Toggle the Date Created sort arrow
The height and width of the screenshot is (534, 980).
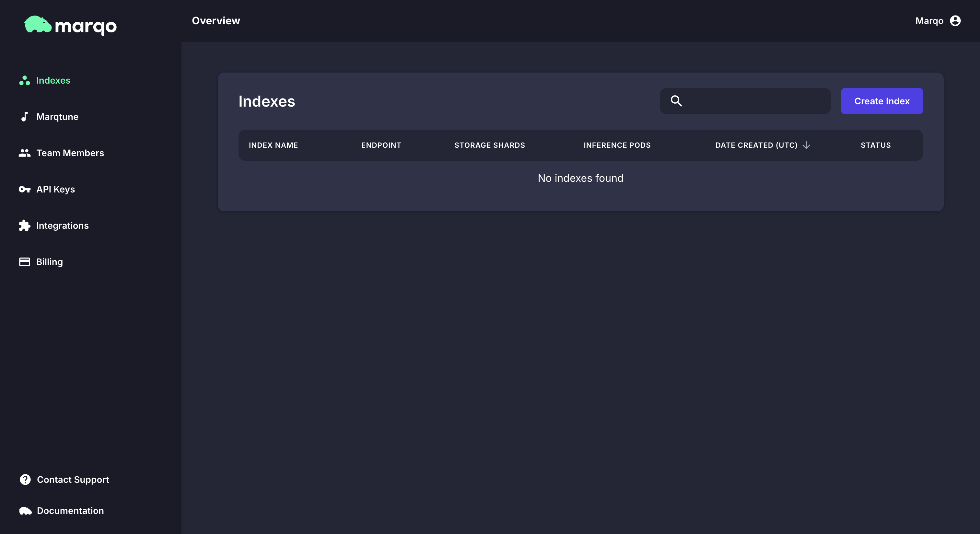(806, 145)
